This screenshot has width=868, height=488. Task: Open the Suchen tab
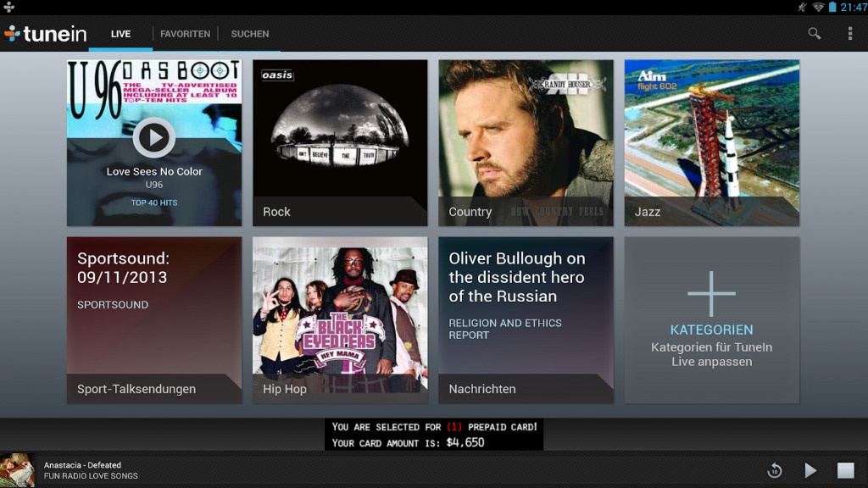coord(249,34)
